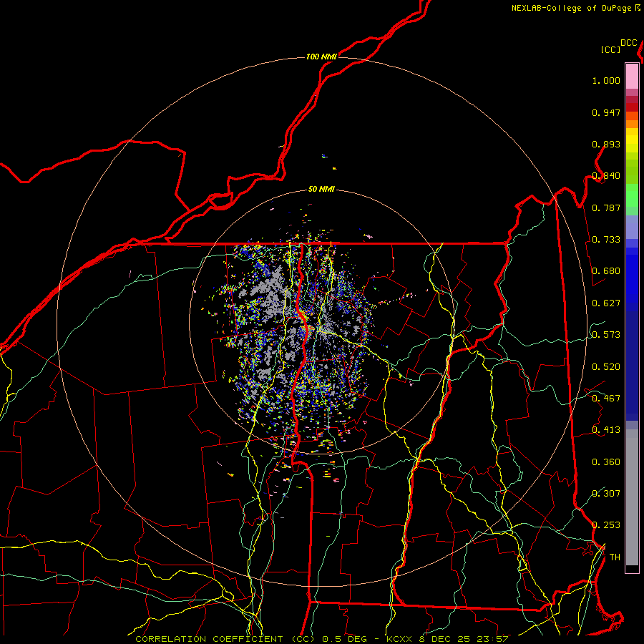Click the 0.307 color scale value
Viewport: 644px width, 644px height.
[x=606, y=493]
